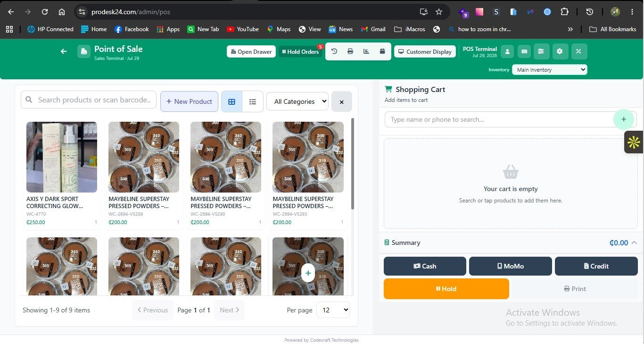Bookmark this page with the star icon

[439, 12]
